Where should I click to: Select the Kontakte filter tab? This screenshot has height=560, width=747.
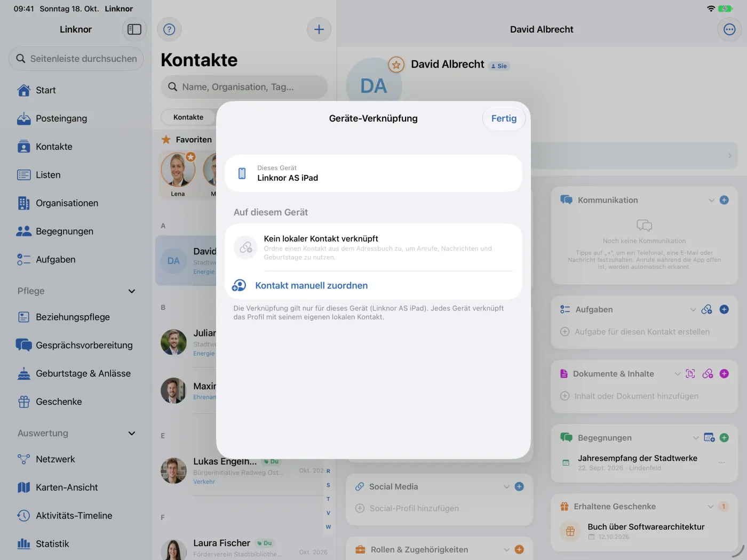(x=188, y=117)
